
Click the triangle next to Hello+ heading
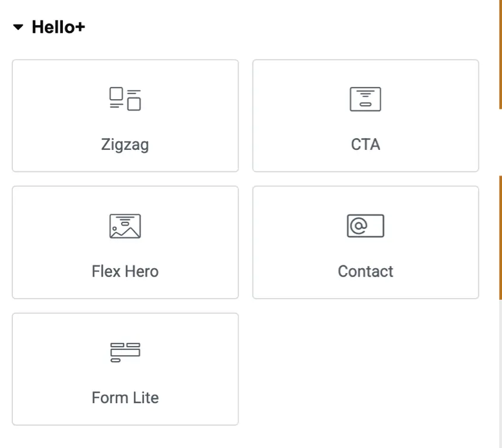[17, 27]
